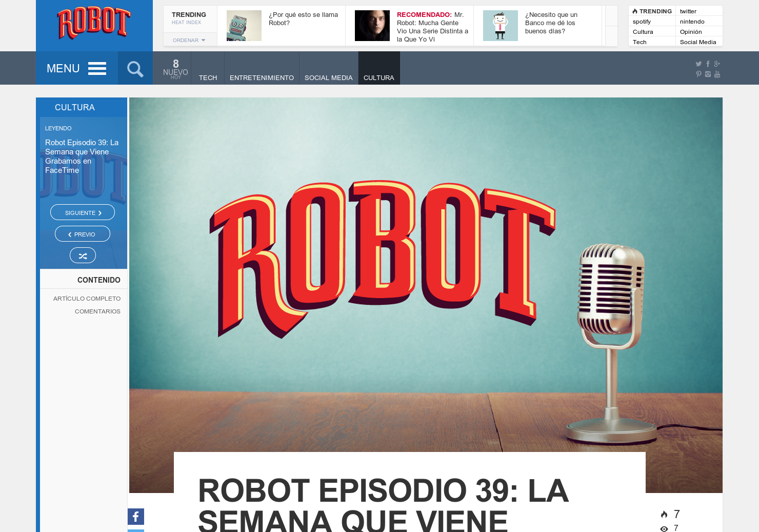Select the ENTRETENIMIENTO section
759x532 pixels.
[x=262, y=77]
